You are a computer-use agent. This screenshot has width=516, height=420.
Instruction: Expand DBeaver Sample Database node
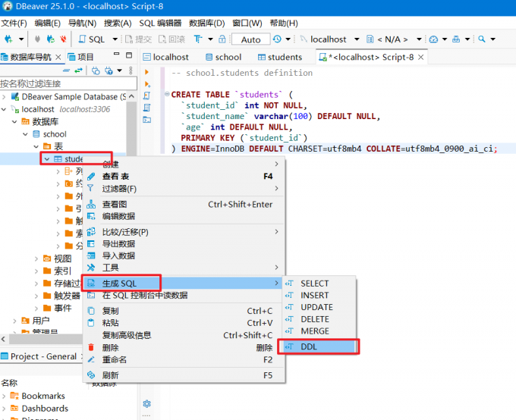[4, 97]
